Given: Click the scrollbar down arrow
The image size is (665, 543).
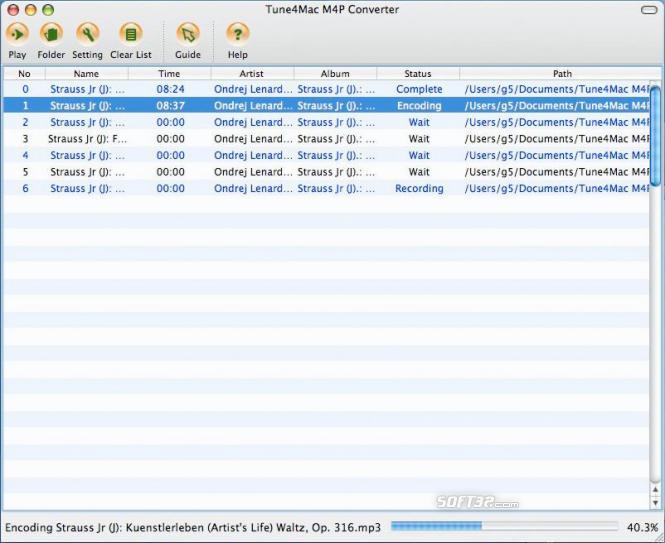Looking at the screenshot, I should (655, 503).
